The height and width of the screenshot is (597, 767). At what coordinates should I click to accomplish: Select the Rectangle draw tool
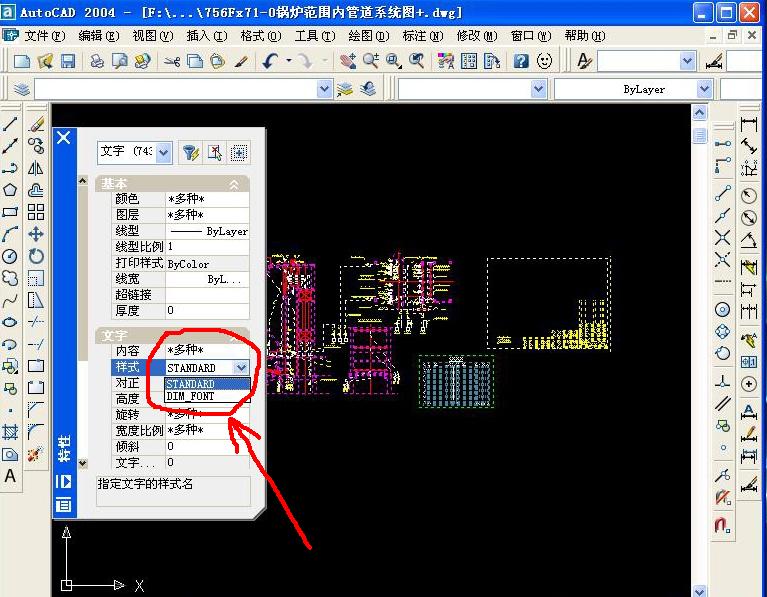pos(10,212)
